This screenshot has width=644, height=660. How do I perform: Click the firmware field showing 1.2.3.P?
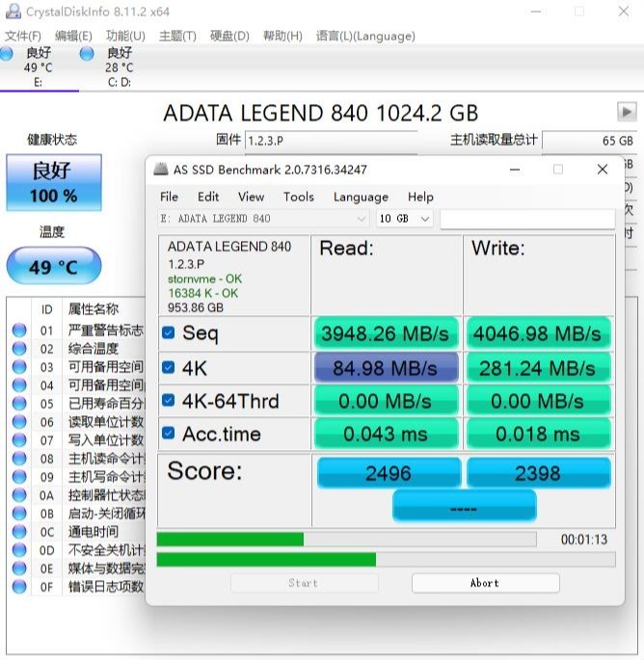tap(331, 140)
